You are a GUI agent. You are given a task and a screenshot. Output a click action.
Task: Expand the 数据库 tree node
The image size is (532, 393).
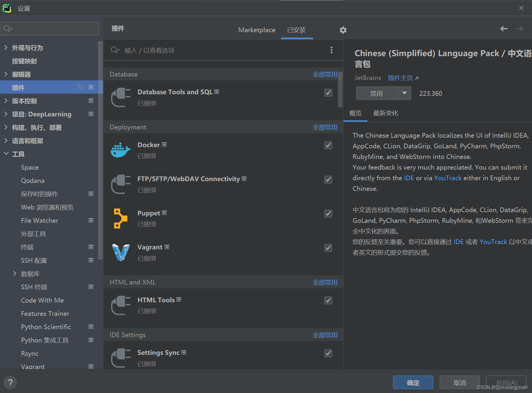[x=15, y=273]
